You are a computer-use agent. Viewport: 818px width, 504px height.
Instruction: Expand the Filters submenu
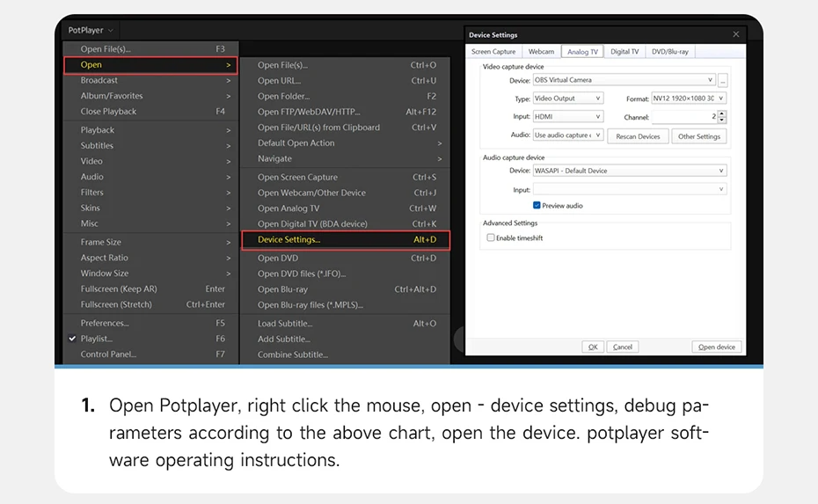click(151, 193)
